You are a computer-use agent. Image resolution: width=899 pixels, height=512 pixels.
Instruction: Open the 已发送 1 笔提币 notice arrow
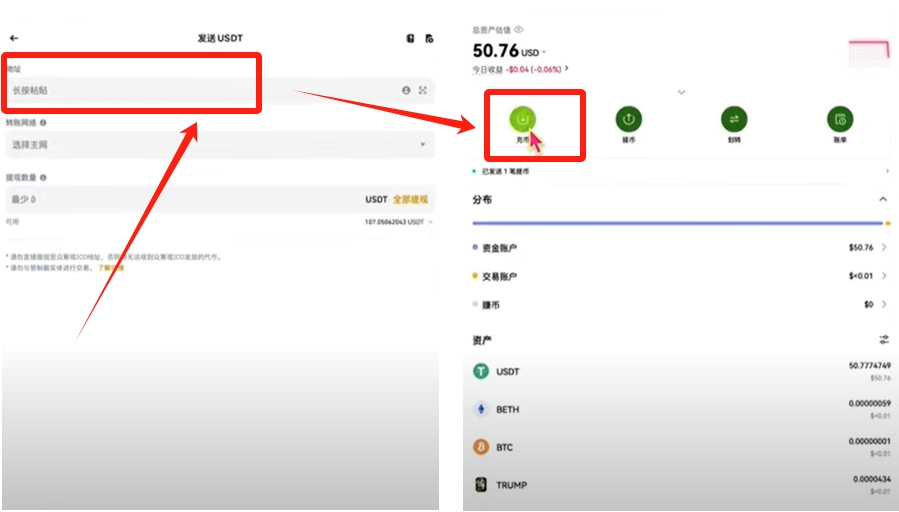pyautogui.click(x=887, y=171)
